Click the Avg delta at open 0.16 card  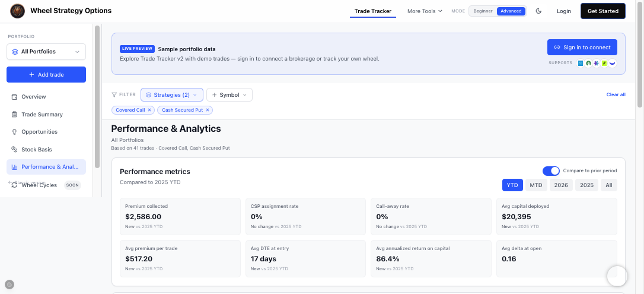(x=556, y=258)
